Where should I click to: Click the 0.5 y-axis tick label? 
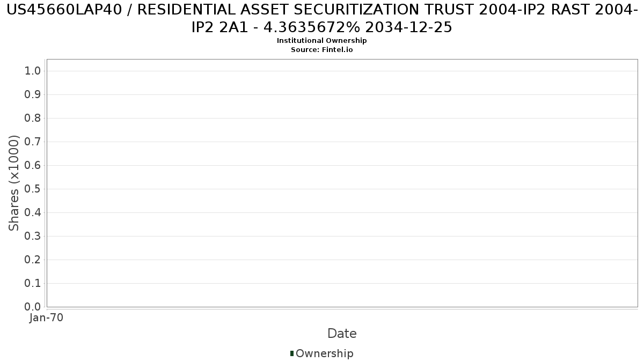pyautogui.click(x=33, y=189)
